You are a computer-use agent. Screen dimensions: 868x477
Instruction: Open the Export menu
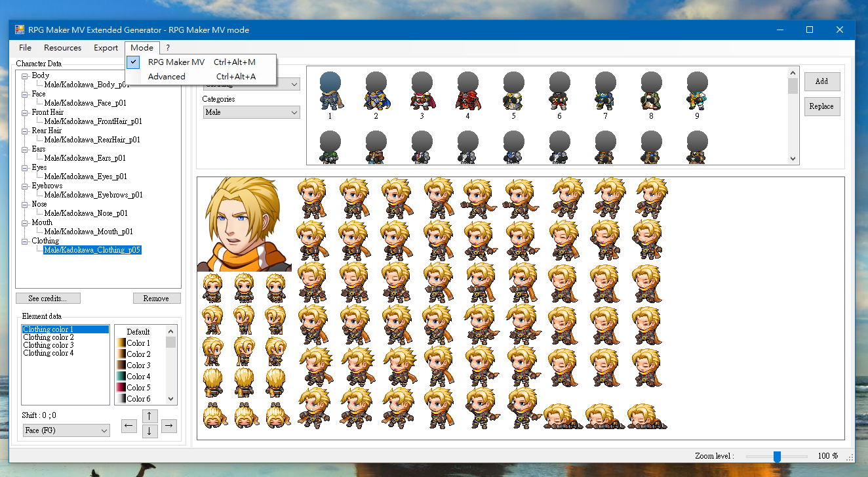[106, 48]
